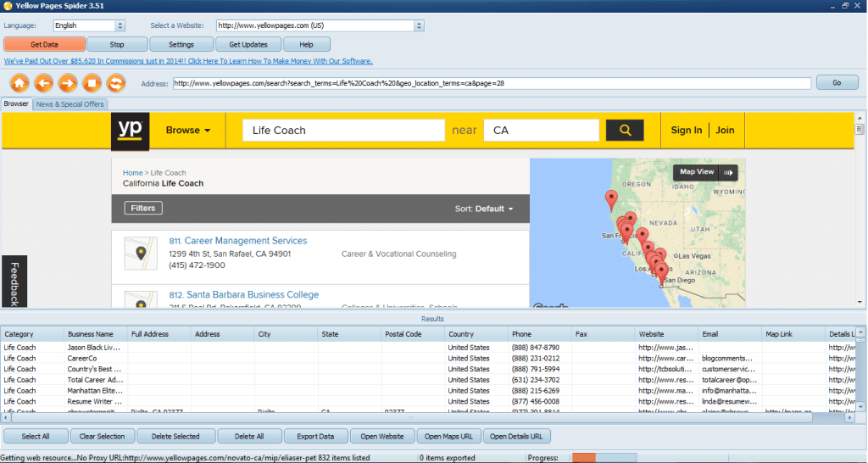868x463 pixels.
Task: Open 812. Santa Barbara Business College listing
Action: (243, 294)
